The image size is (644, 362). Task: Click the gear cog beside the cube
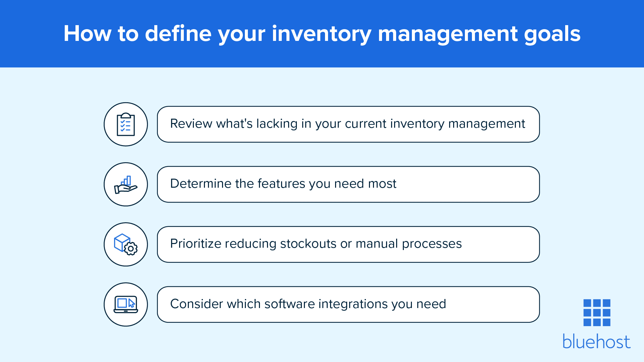(131, 249)
